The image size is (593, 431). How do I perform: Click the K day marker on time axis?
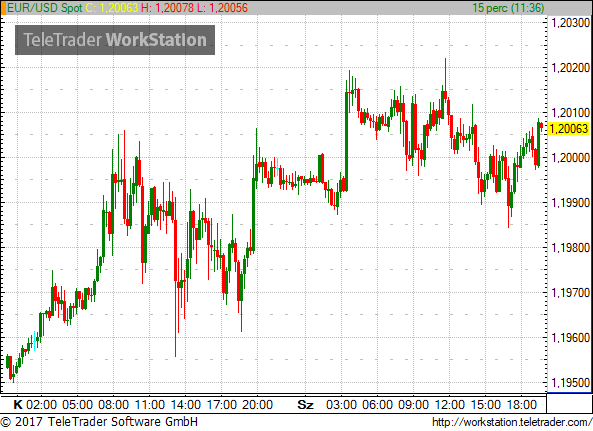tap(18, 405)
